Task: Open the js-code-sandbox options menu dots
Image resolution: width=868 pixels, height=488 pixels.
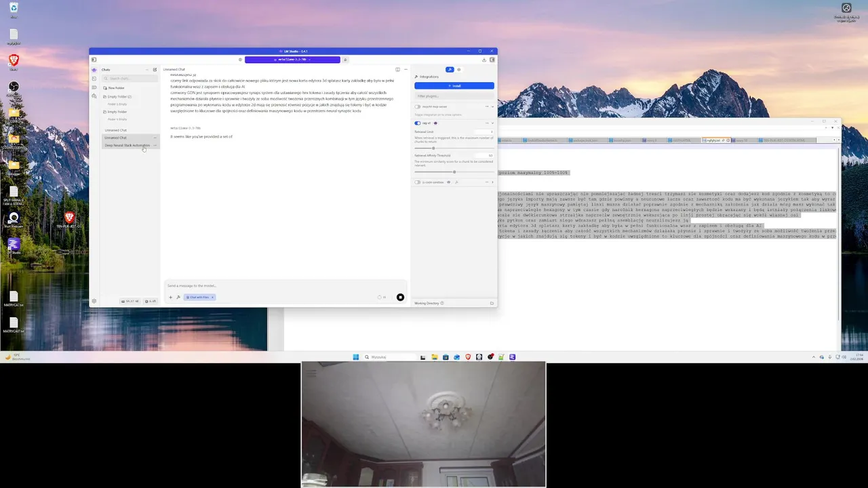Action: point(486,182)
